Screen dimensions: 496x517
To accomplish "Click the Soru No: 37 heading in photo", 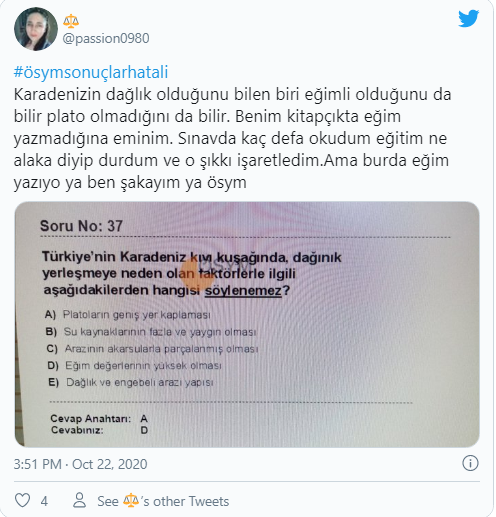I will pos(81,226).
